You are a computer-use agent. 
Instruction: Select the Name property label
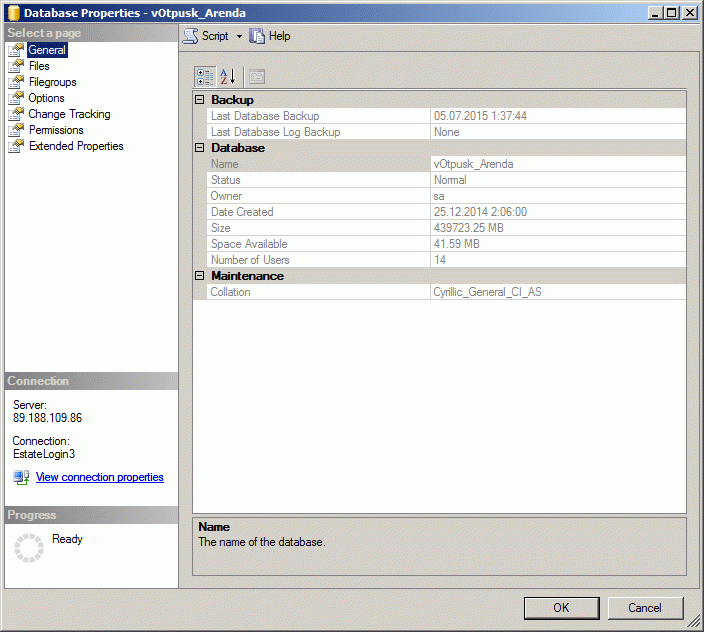pyautogui.click(x=224, y=164)
